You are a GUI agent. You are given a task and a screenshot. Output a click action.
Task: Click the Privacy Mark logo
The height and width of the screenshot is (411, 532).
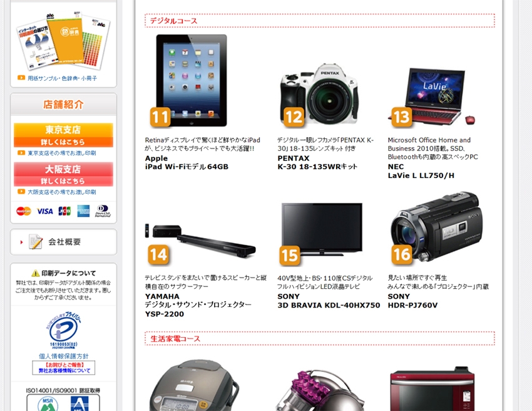tap(64, 331)
